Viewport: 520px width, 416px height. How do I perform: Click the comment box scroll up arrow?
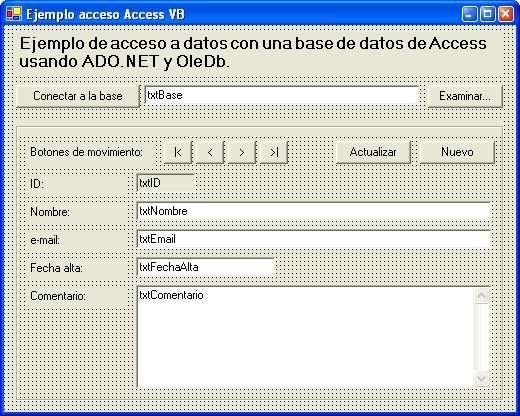tap(482, 296)
